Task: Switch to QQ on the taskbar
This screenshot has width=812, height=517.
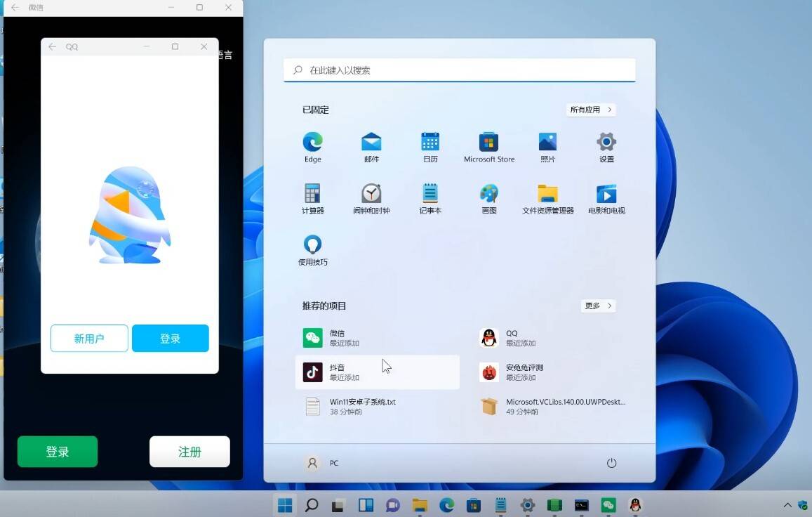Action: [x=635, y=504]
